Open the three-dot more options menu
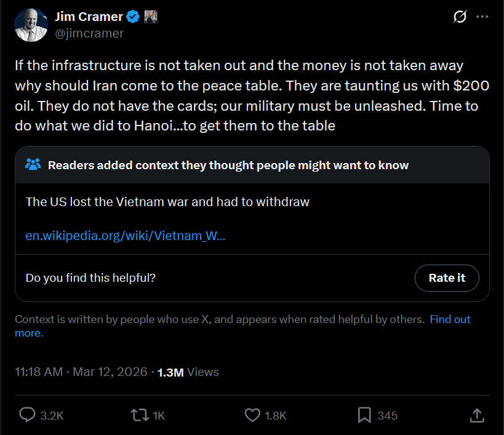The image size is (504, 435). click(482, 17)
